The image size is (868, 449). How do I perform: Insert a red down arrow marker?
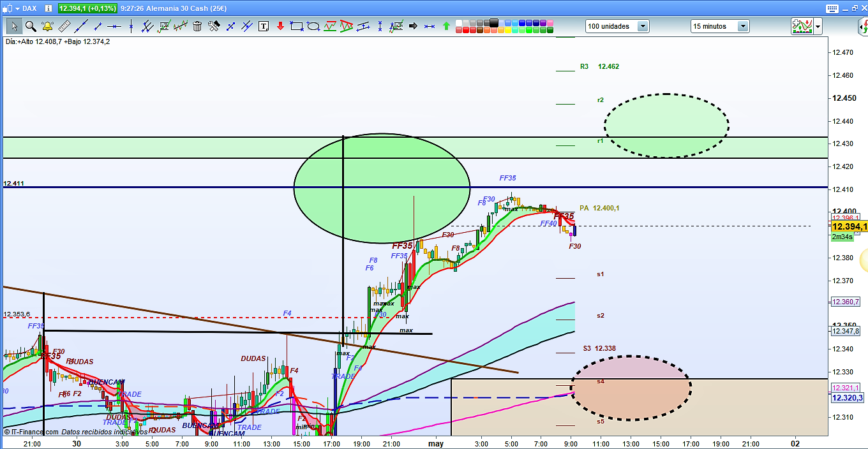click(x=280, y=26)
